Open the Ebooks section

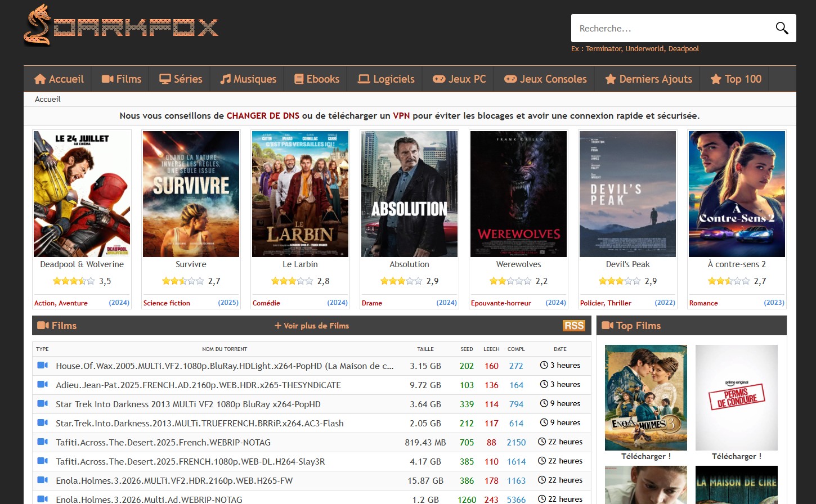317,79
